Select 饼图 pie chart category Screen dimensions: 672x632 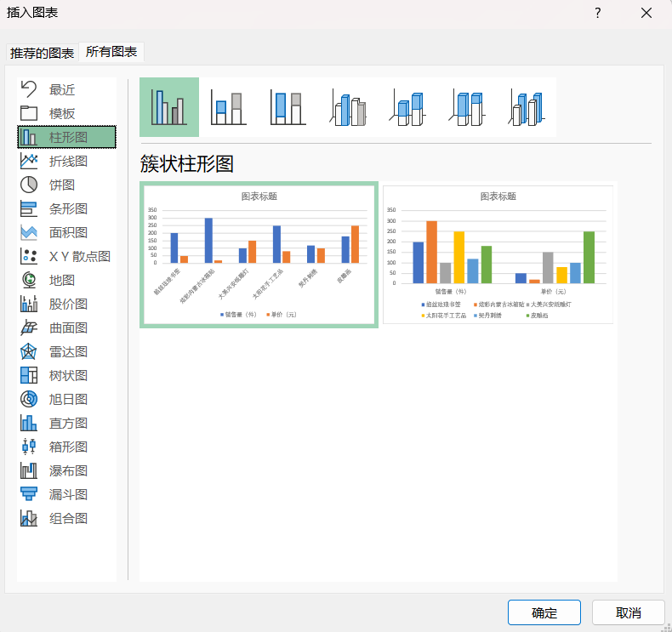click(x=61, y=185)
